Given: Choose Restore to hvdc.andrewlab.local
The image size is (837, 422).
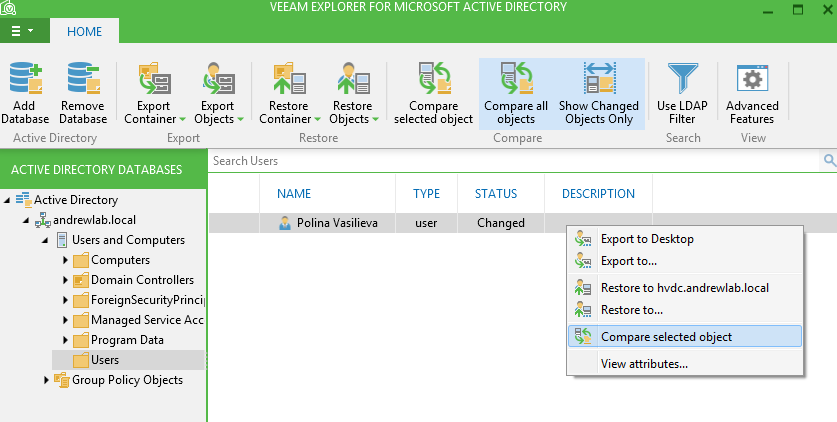Looking at the screenshot, I should click(x=685, y=288).
